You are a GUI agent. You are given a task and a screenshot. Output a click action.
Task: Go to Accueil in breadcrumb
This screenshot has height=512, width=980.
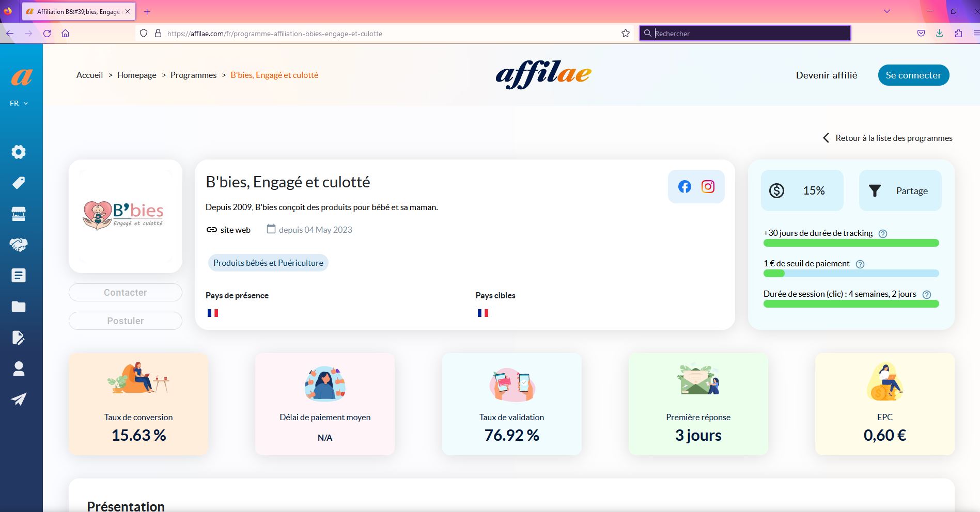(x=90, y=75)
